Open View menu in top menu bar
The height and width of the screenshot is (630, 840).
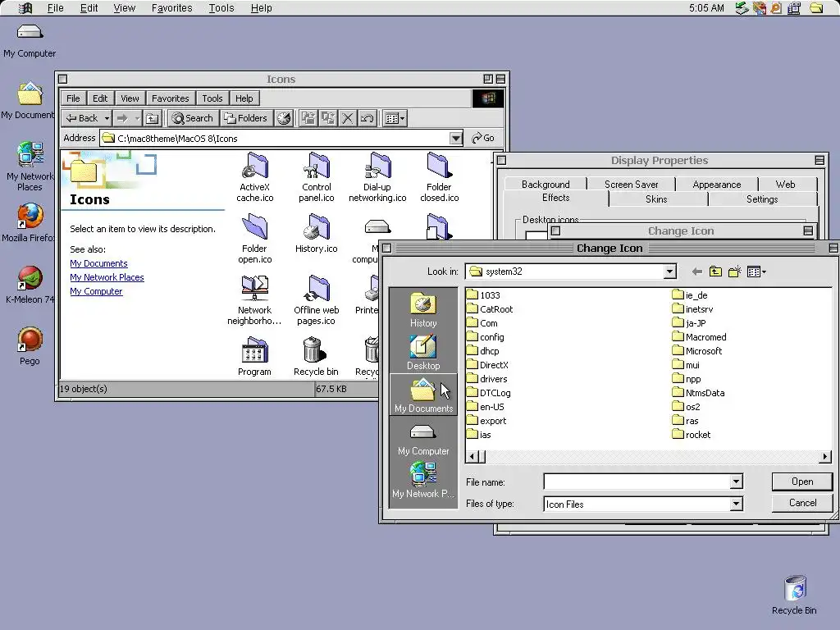[x=125, y=8]
